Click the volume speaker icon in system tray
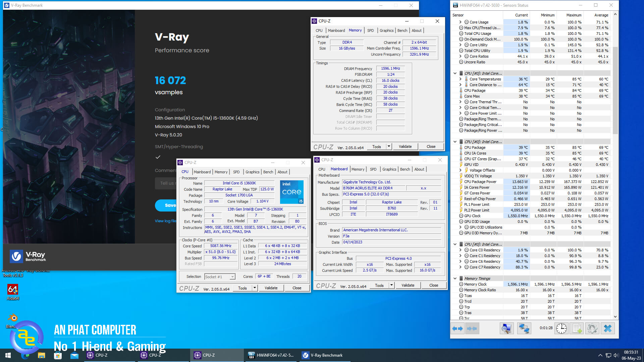The width and height of the screenshot is (644, 362). (x=616, y=355)
